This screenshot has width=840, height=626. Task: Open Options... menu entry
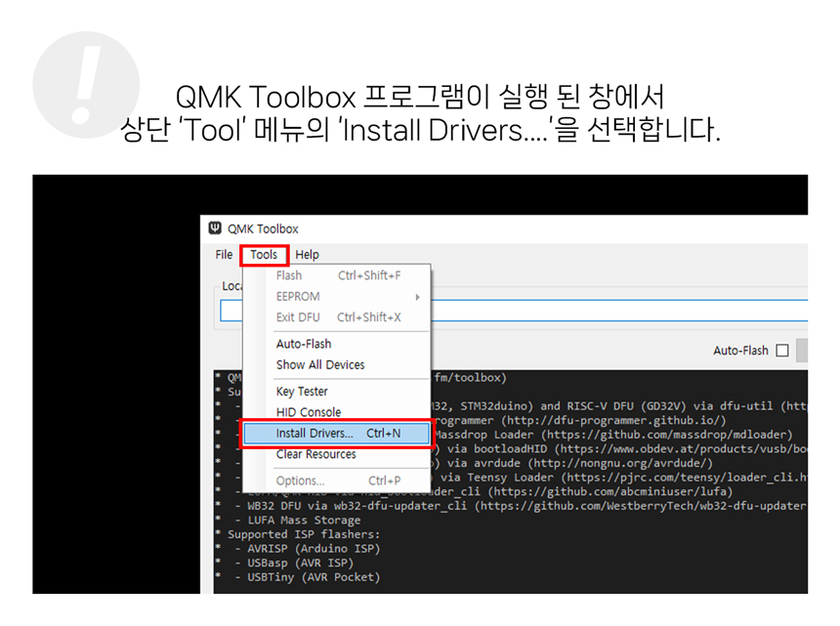tap(336, 480)
